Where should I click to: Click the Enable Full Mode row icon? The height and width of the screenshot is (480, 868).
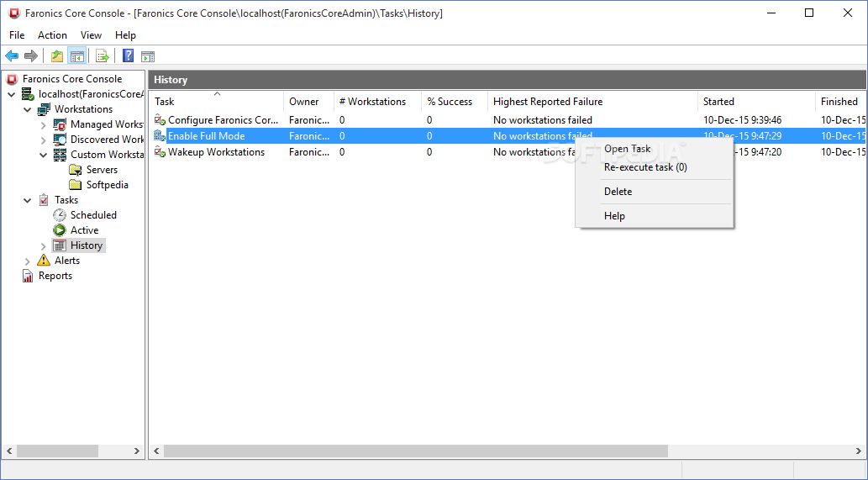[x=160, y=135]
